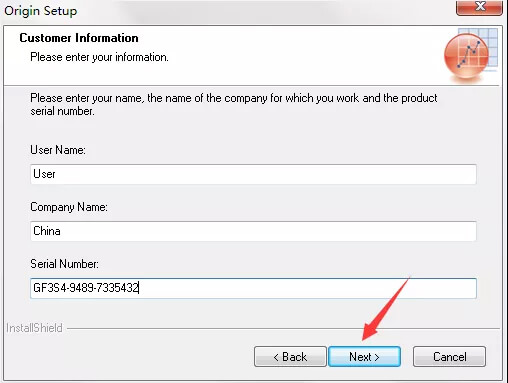Click the name and serial instruction paragraph

coord(233,104)
